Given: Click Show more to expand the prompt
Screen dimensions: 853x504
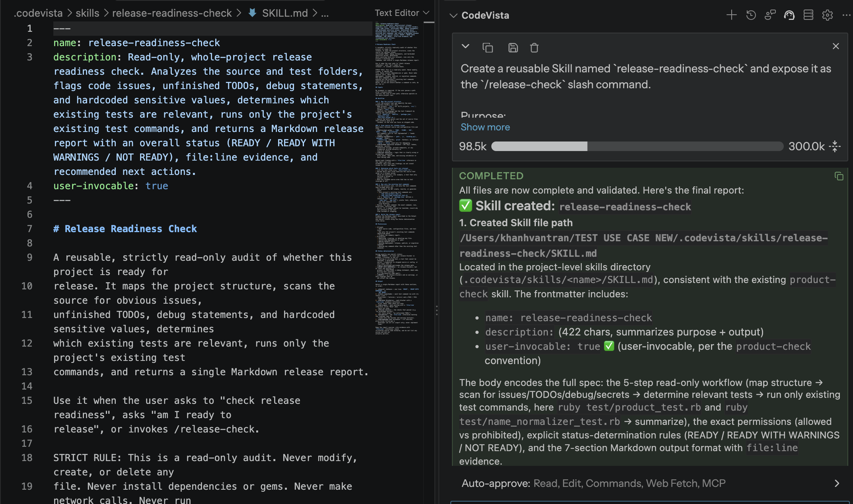Looking at the screenshot, I should (485, 127).
